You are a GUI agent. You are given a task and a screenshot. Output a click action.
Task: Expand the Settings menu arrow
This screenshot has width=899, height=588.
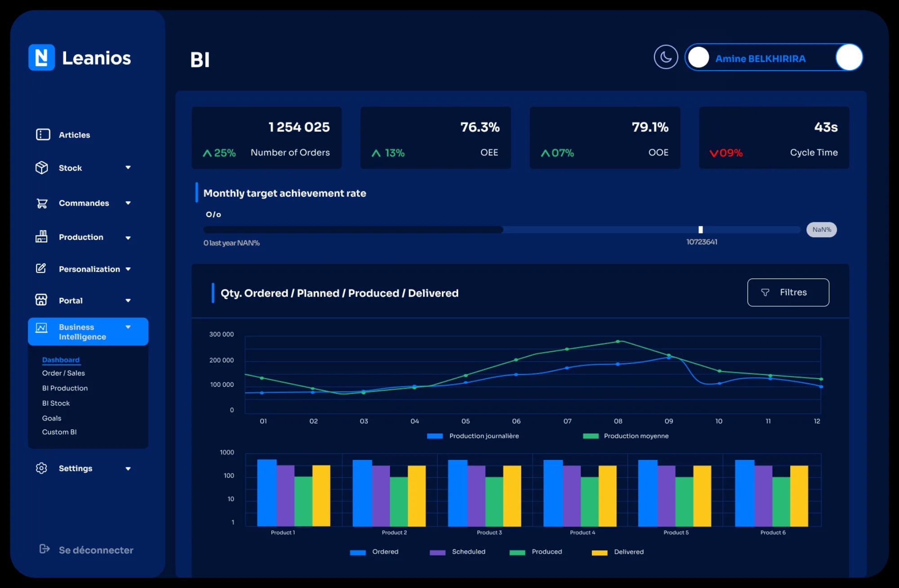[128, 469]
